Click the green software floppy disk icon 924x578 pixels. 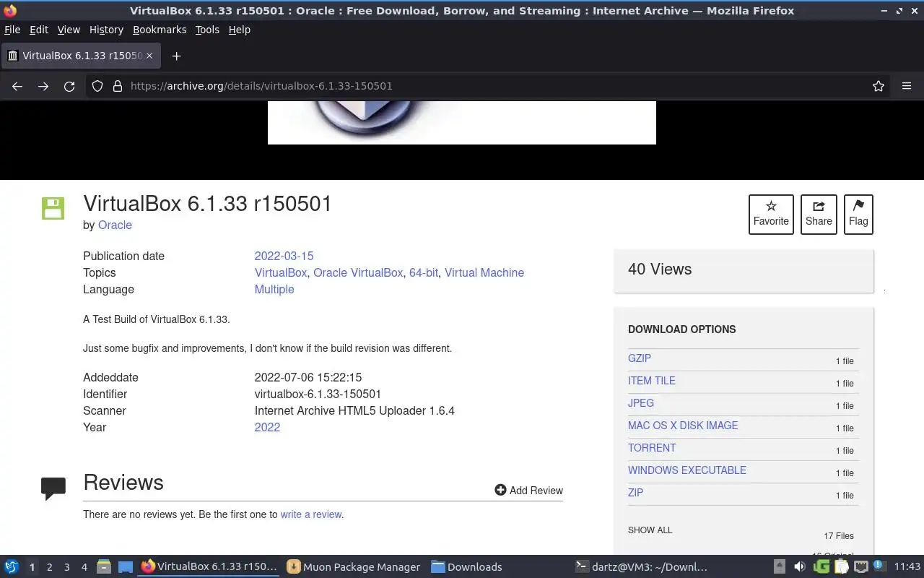(53, 208)
